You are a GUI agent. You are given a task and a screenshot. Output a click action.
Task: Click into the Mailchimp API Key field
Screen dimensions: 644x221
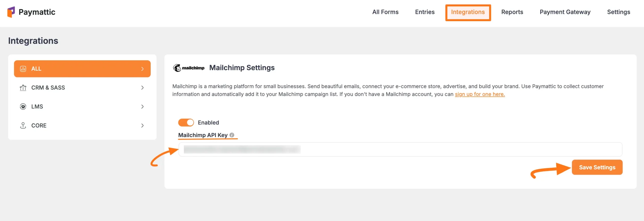click(400, 149)
